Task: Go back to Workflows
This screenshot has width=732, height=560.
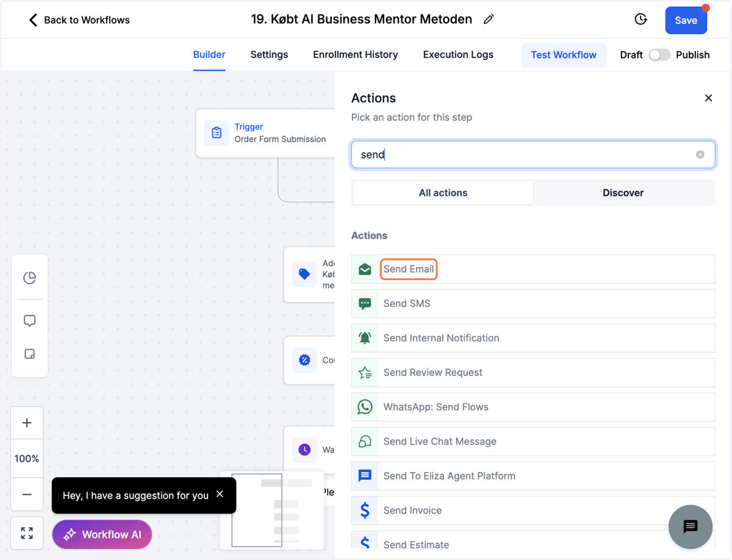Action: click(79, 20)
